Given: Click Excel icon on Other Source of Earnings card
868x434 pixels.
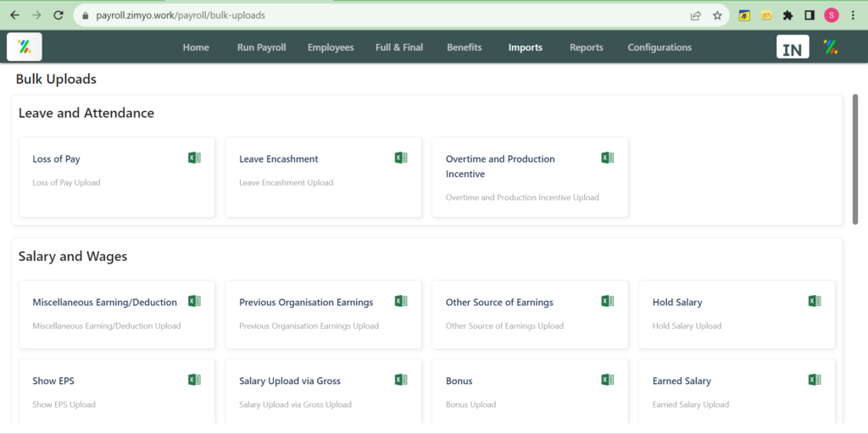Looking at the screenshot, I should [607, 301].
